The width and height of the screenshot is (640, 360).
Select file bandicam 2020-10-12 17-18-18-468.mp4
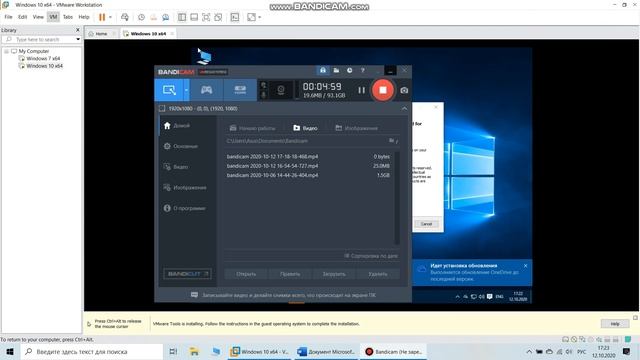308,156
